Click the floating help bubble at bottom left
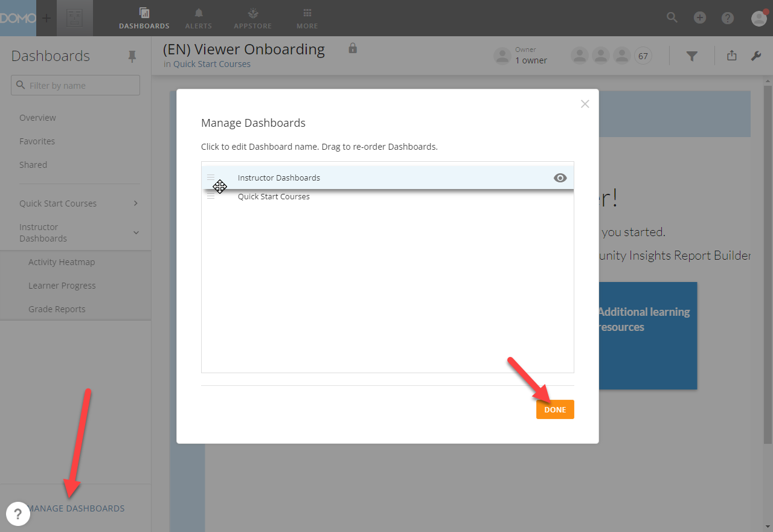Screen dimensions: 773x532 click(x=18, y=513)
